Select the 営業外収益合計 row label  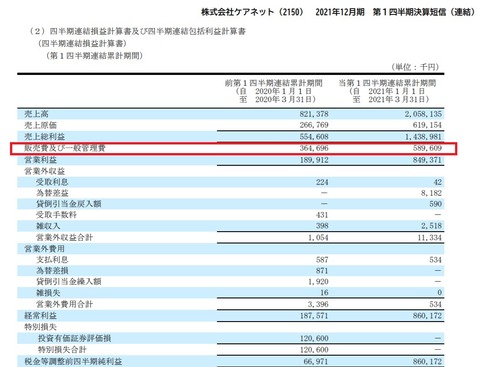click(x=64, y=238)
